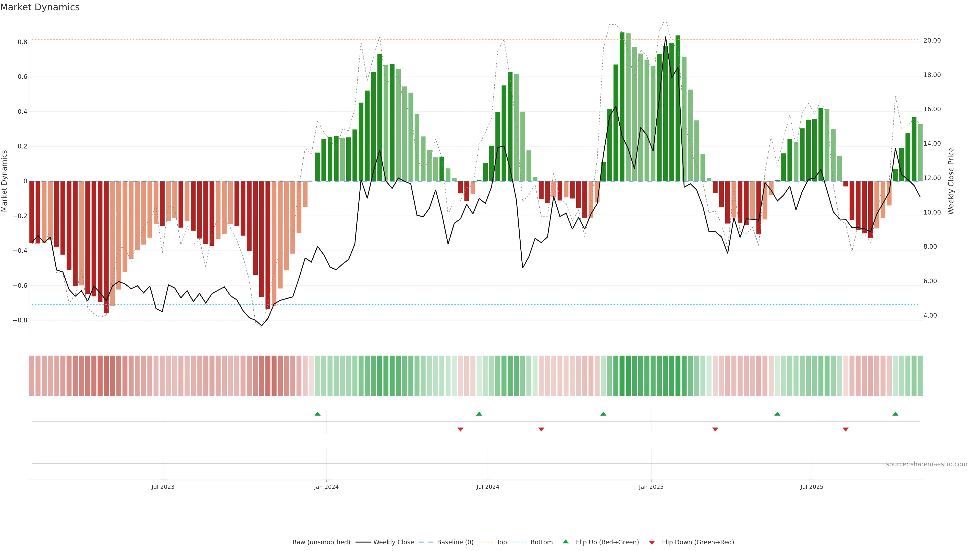Toggle Flip Down (Green→Red) legend entry
Screen dimensions: 980x551
pos(698,542)
